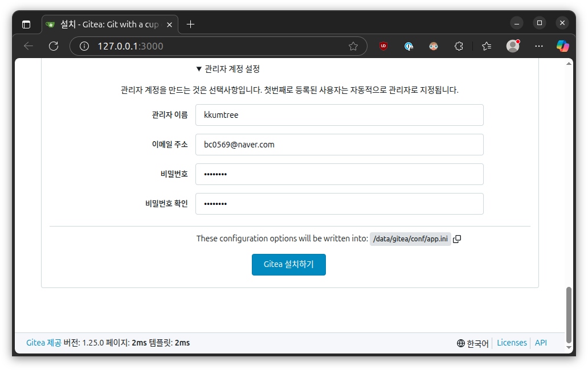Open the Settings and more menu

539,46
